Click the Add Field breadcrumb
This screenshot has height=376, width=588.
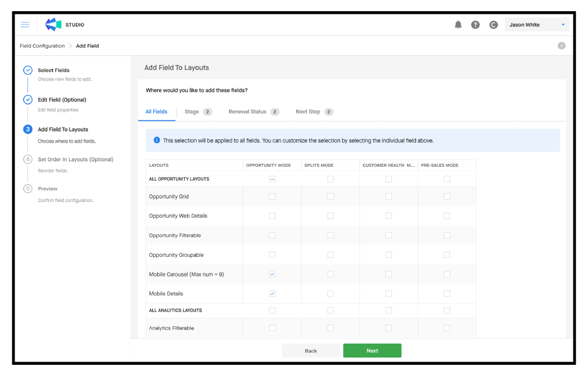pos(87,46)
